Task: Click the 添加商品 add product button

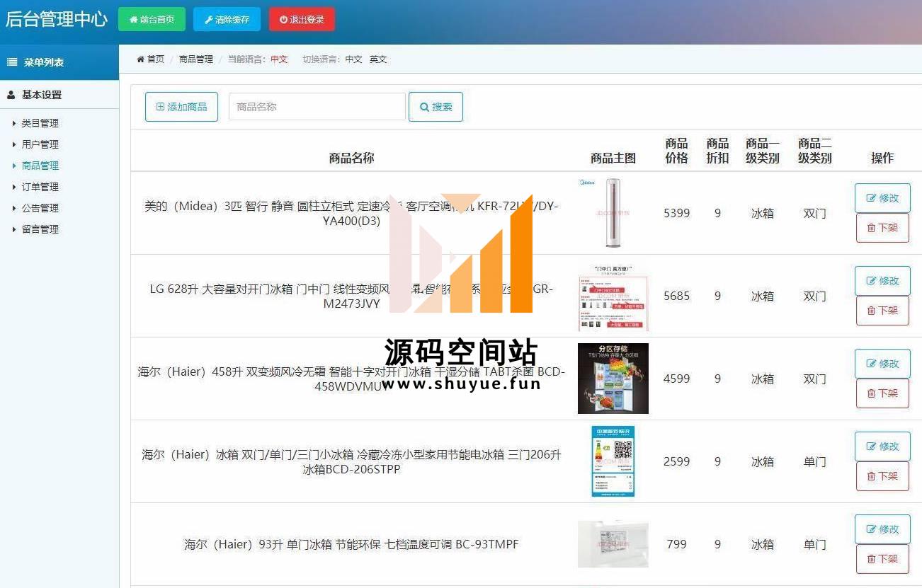Action: pyautogui.click(x=181, y=107)
